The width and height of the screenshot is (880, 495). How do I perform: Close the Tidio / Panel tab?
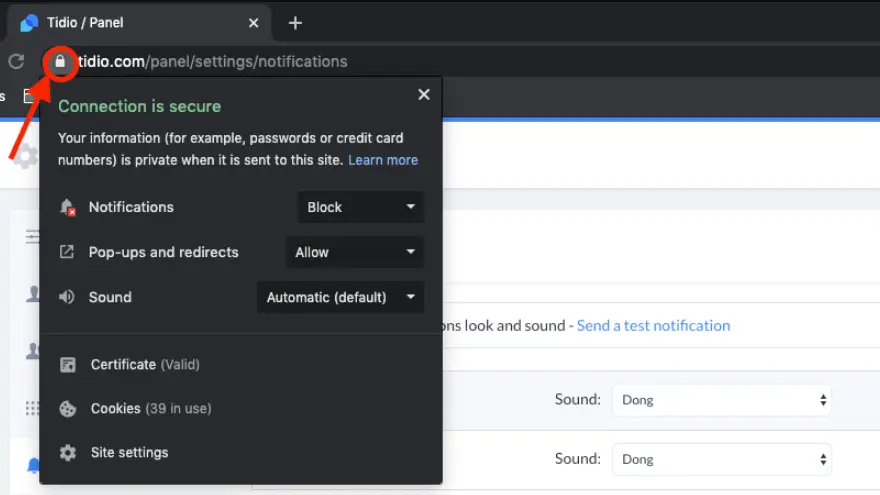[254, 23]
